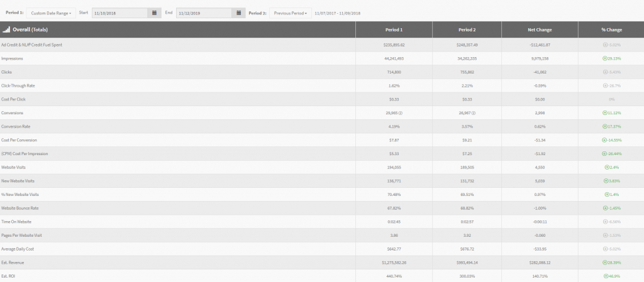Screen dimensions: 644x282
Task: Click the grey arrow icon in Pages Per Website Visit row
Action: tap(605, 236)
